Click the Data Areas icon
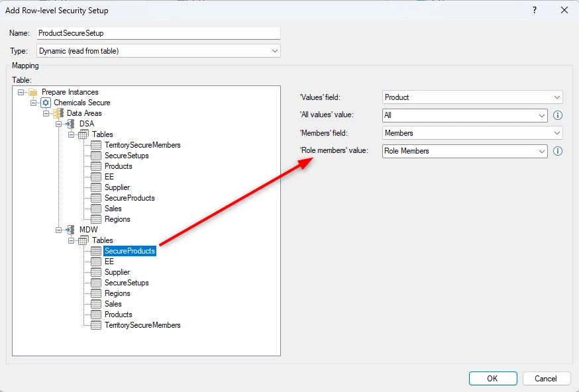579x392 pixels. click(58, 113)
